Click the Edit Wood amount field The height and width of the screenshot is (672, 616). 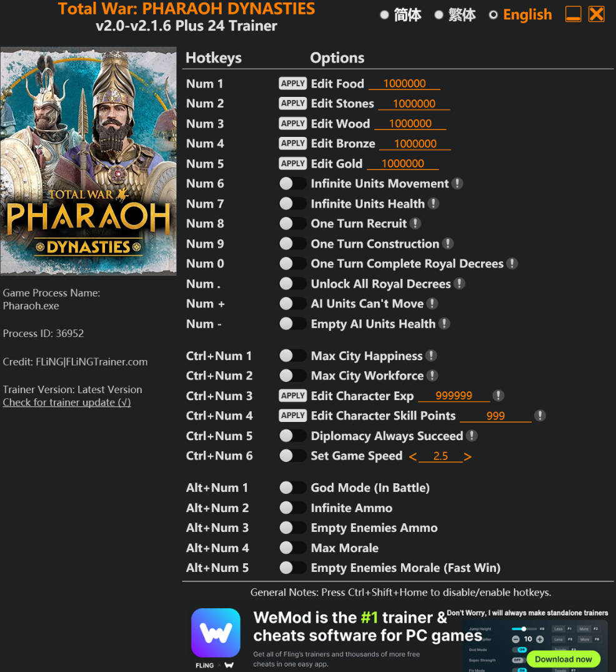(x=410, y=123)
